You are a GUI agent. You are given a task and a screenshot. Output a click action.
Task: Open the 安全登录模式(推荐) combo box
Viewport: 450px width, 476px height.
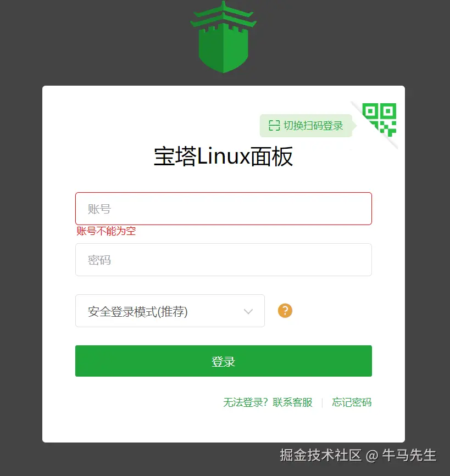coord(170,311)
